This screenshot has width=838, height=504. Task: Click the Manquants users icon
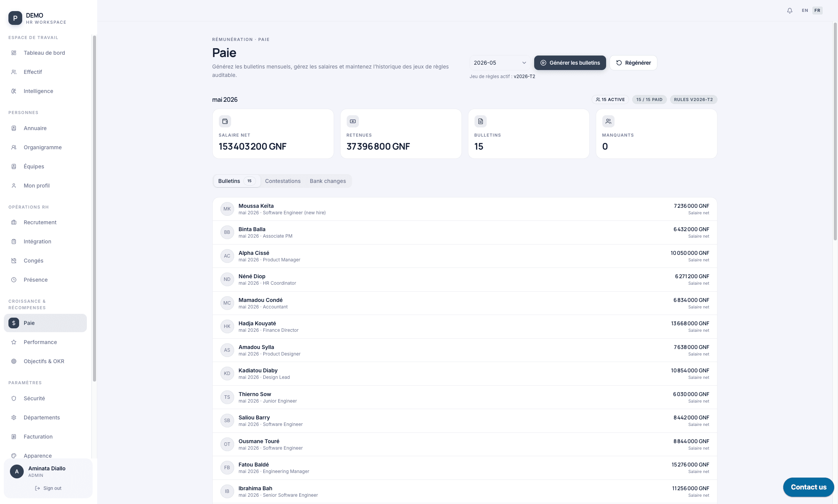click(608, 121)
